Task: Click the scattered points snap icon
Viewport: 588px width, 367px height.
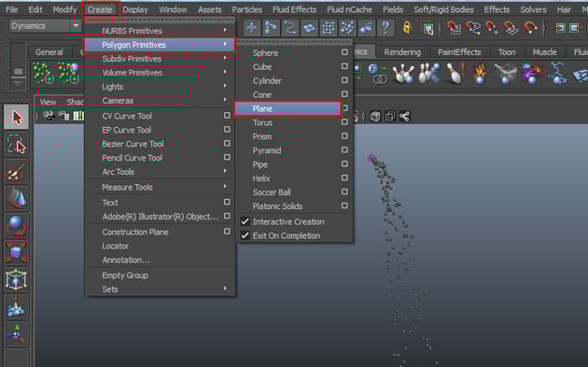Action: (x=347, y=28)
